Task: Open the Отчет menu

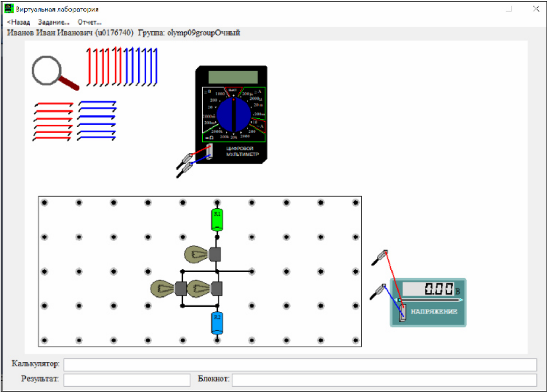Action: (x=90, y=22)
